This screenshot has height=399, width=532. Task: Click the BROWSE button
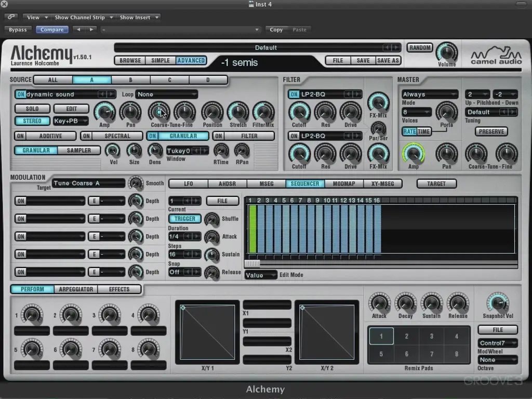click(x=130, y=60)
